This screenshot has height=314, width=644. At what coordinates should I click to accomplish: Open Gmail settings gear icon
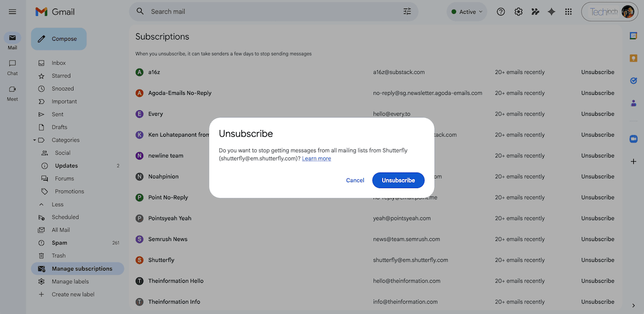[x=518, y=11]
